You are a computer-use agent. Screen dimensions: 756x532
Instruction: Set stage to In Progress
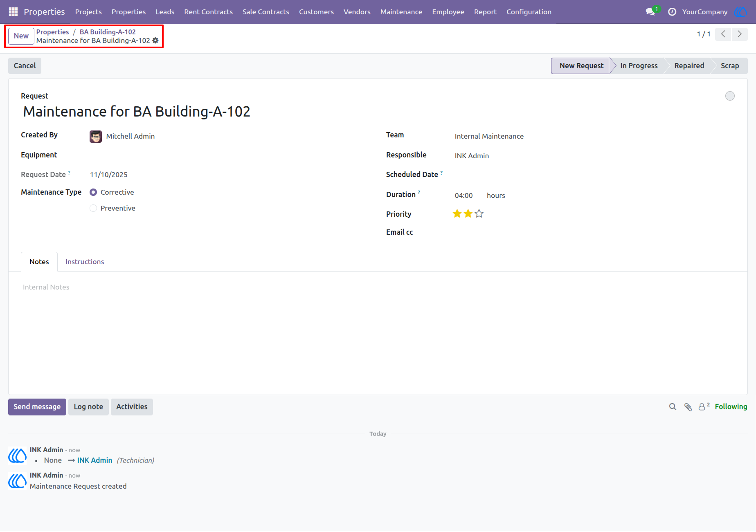tap(639, 66)
